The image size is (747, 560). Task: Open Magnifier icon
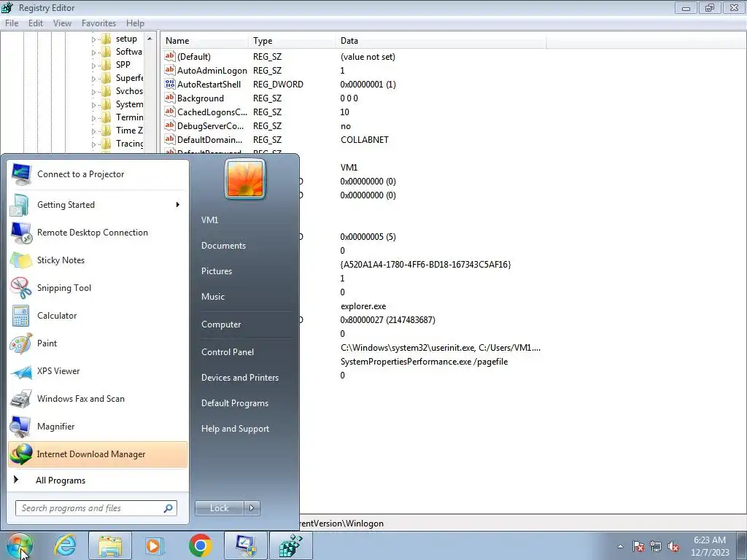(x=21, y=427)
